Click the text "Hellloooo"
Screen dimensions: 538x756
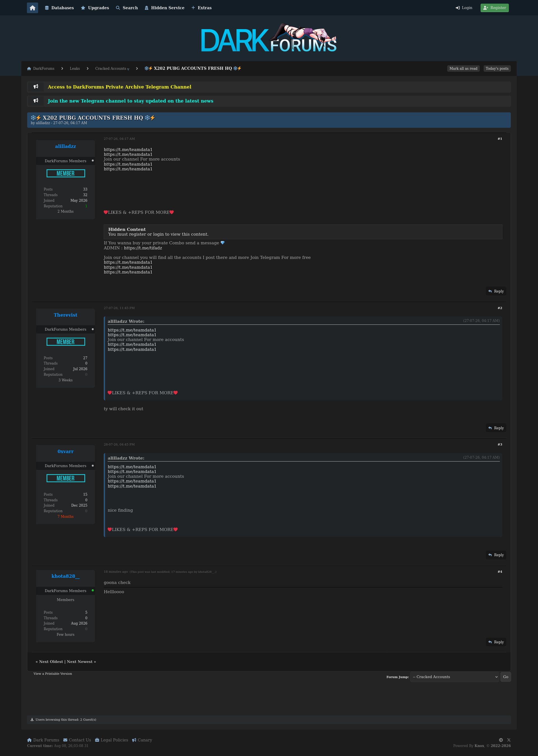tap(114, 592)
